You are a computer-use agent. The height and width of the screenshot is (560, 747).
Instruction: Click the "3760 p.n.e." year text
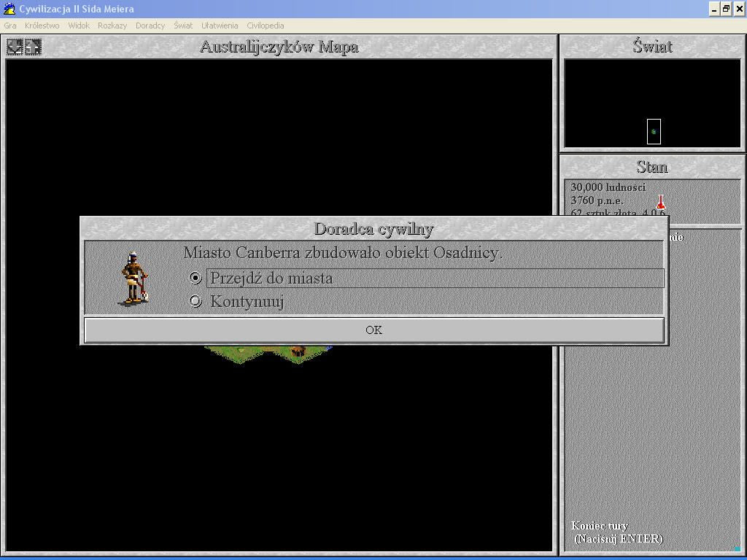tap(597, 201)
